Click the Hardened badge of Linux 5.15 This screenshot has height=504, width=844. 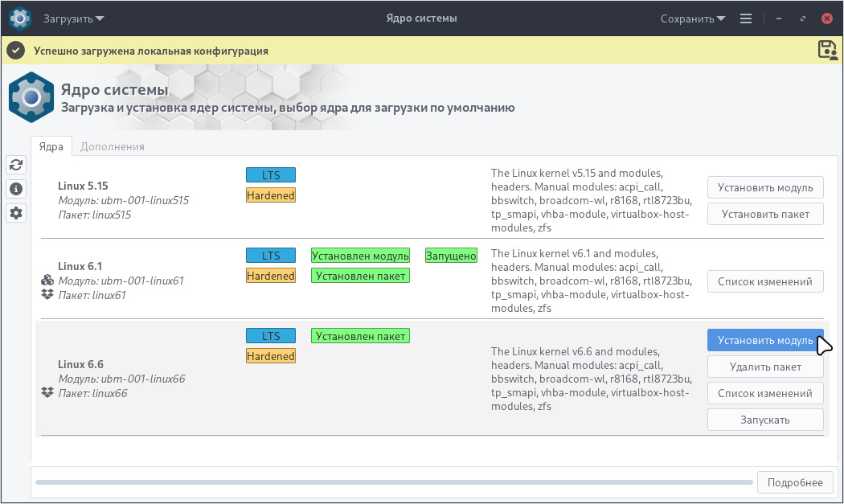(x=271, y=195)
